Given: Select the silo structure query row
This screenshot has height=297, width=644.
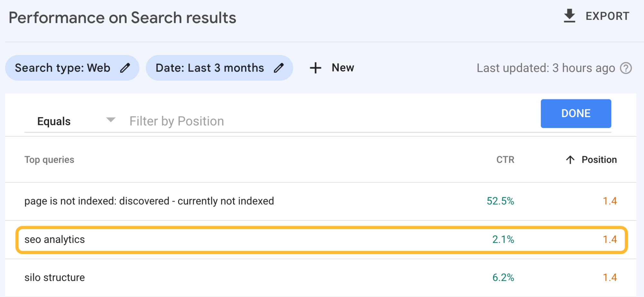Looking at the screenshot, I should pyautogui.click(x=55, y=277).
